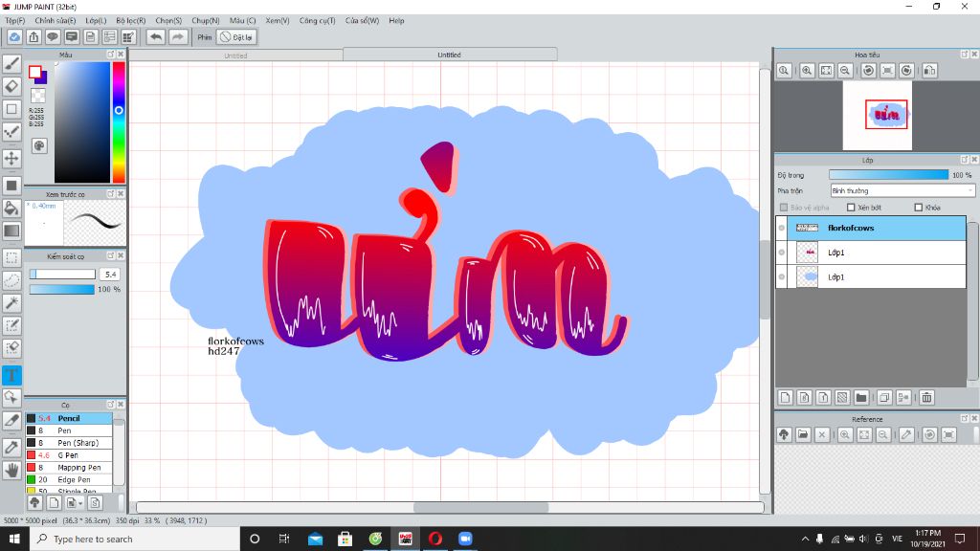
Task: Add a new 8-bit layer
Action: (x=804, y=397)
